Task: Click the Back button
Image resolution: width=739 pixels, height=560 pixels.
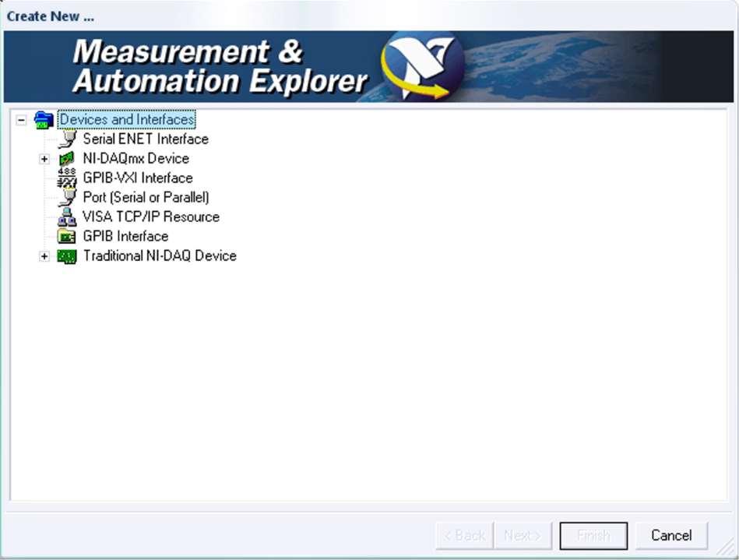Action: pyautogui.click(x=465, y=536)
